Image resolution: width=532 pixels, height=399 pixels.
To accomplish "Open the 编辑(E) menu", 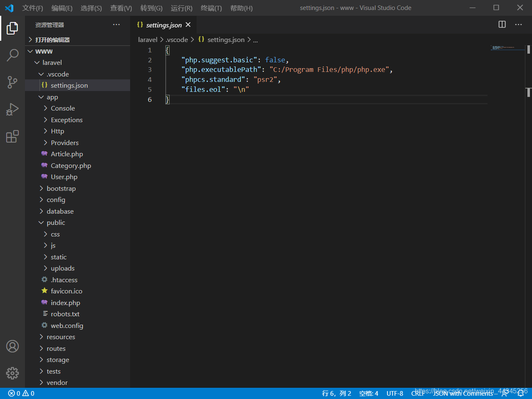I will [62, 8].
